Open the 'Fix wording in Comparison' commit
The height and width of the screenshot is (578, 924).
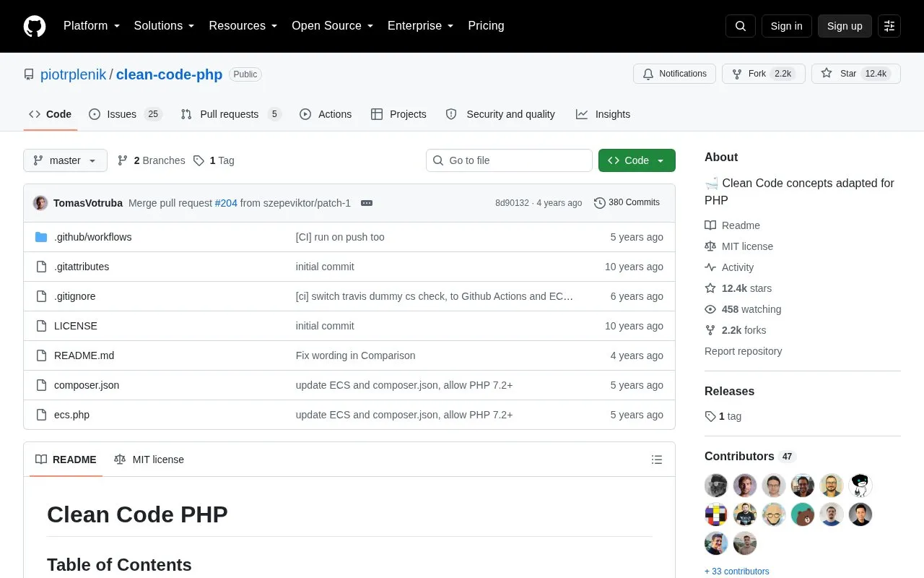[x=355, y=355]
